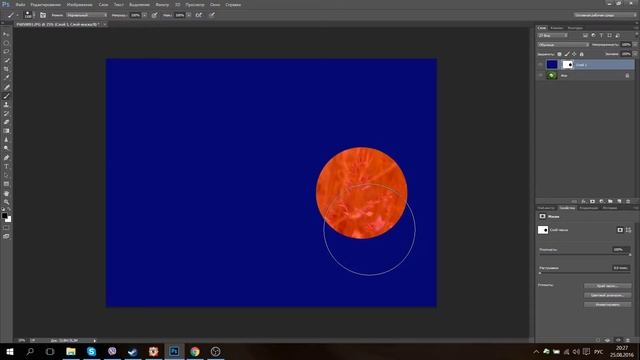Apply mask icon in the Properties panel
Screen dimensions: 640x360
tap(608, 340)
